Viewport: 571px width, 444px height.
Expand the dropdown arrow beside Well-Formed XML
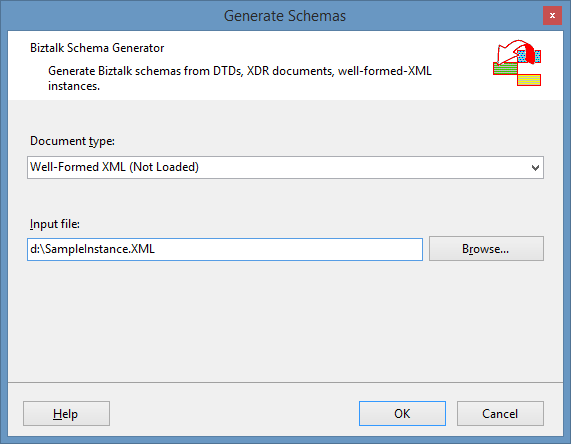click(x=535, y=168)
